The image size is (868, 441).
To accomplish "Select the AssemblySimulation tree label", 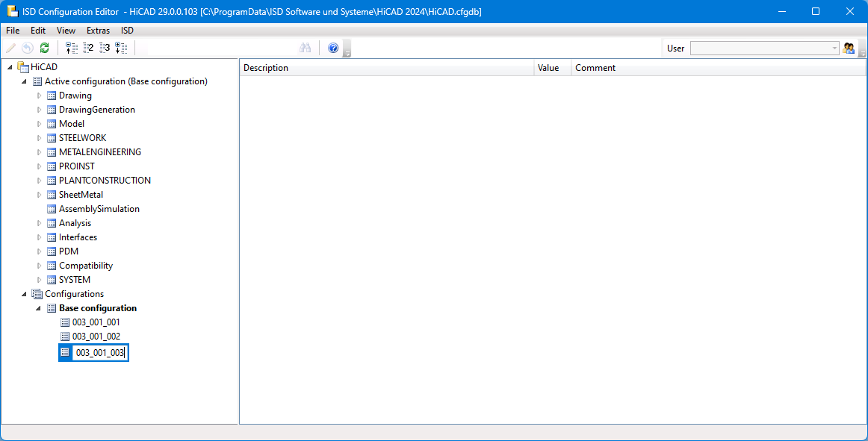I will [x=99, y=209].
